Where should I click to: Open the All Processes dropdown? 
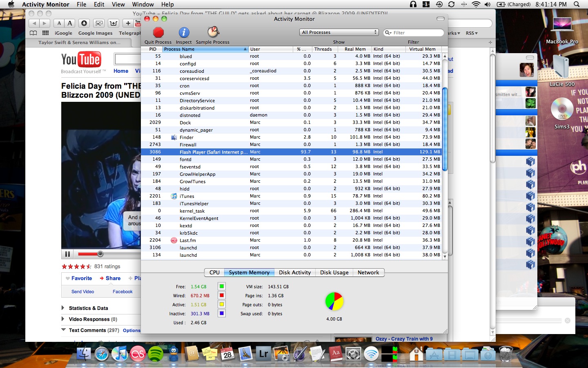coord(339,32)
